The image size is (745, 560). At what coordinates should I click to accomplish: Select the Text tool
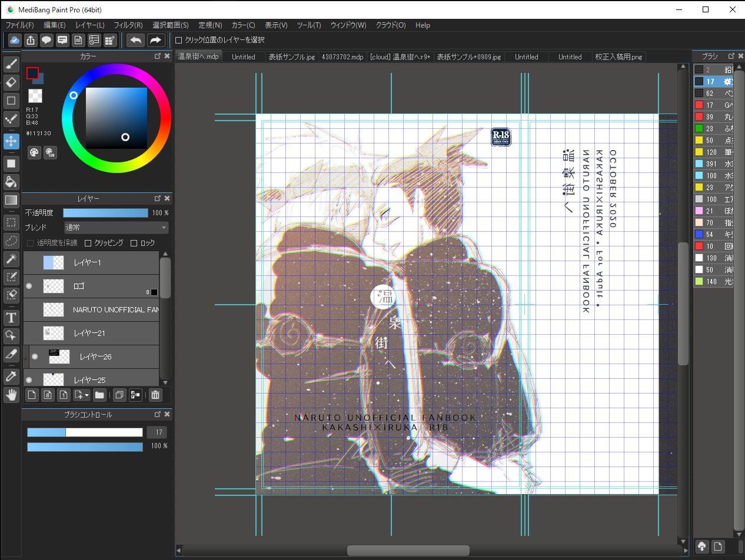[11, 318]
